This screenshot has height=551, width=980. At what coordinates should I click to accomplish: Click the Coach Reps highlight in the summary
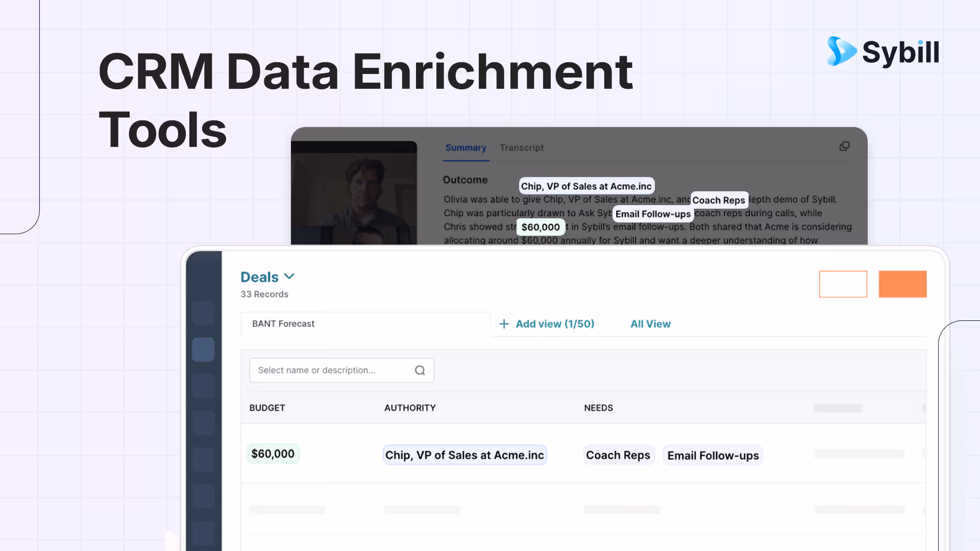(719, 201)
